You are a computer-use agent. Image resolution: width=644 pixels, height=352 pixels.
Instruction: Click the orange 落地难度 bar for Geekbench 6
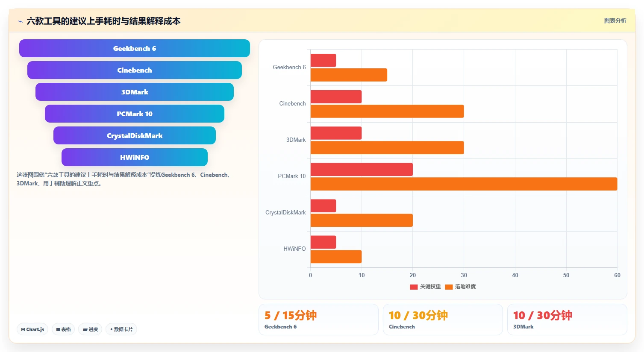pyautogui.click(x=349, y=75)
